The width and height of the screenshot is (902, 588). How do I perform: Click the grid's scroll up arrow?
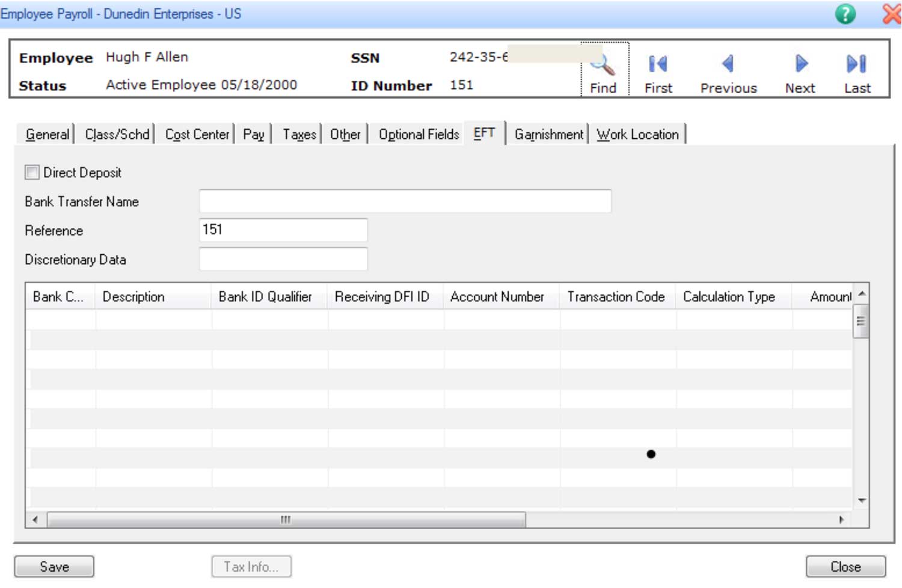click(861, 293)
